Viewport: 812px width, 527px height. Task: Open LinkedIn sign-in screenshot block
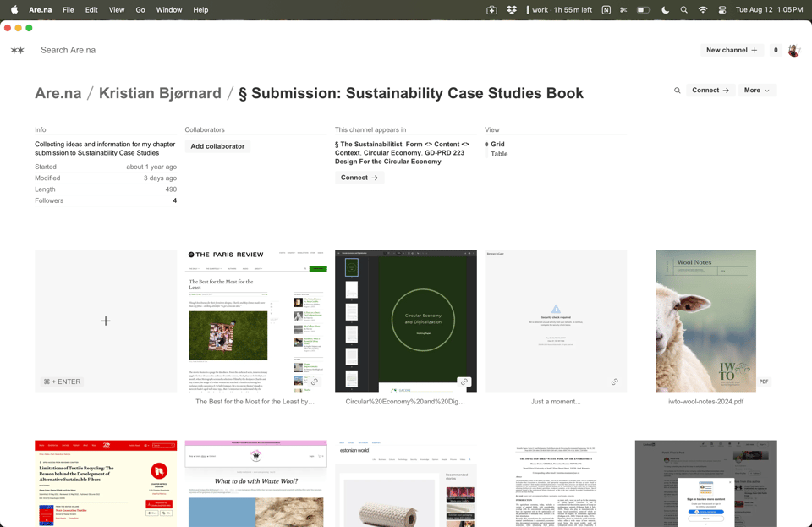point(705,484)
